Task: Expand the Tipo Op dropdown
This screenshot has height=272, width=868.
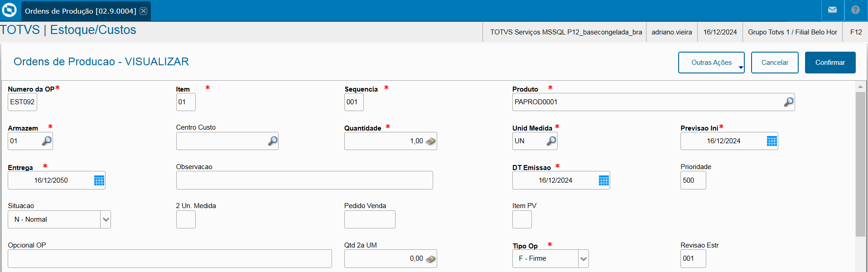Action: 583,259
